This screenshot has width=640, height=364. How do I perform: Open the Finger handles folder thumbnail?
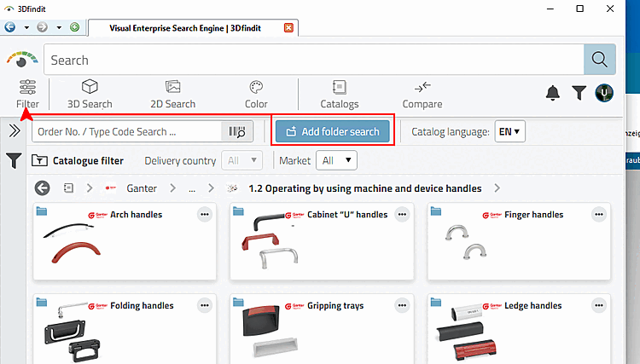[x=466, y=242]
